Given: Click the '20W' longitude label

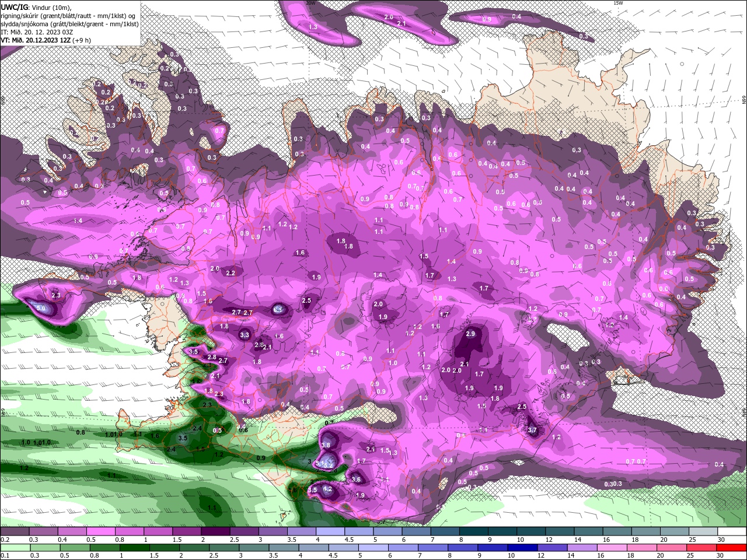Looking at the screenshot, I should 310,3.
